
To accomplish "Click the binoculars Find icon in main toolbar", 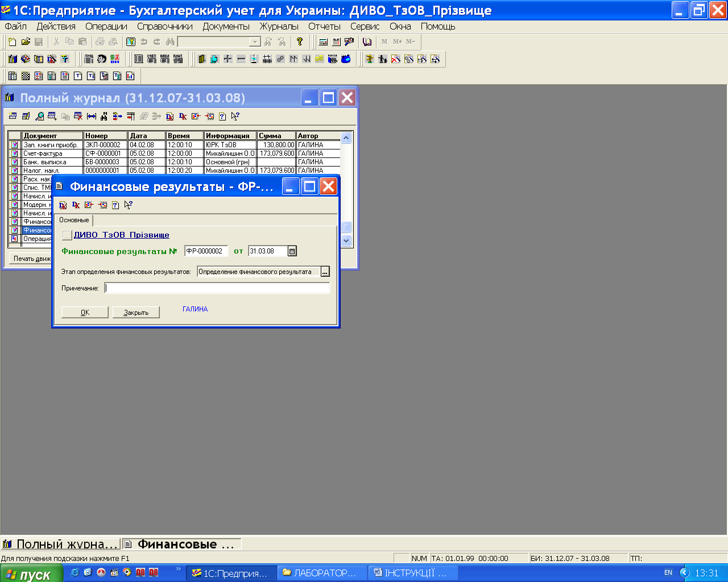I will click(170, 42).
